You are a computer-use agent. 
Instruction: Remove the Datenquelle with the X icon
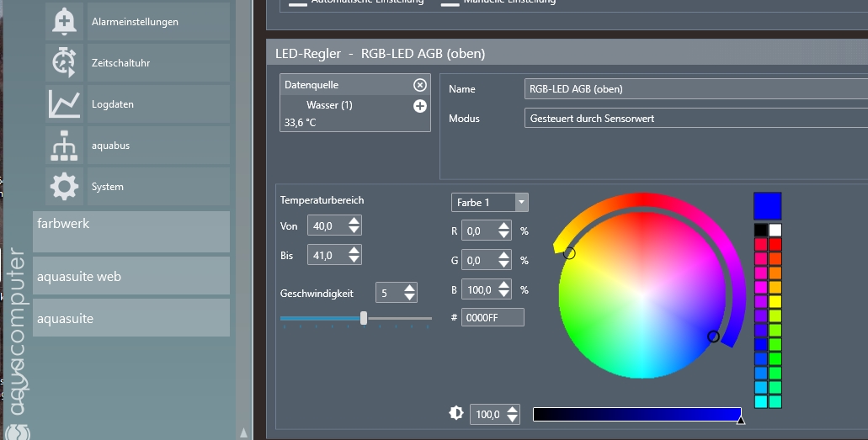[420, 85]
